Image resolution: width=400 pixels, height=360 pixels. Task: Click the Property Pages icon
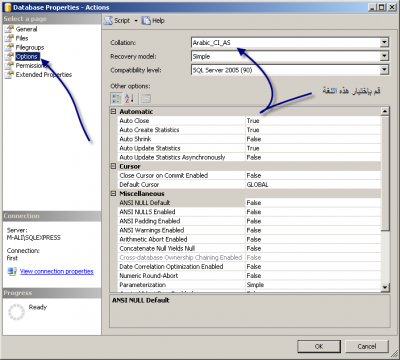(x=146, y=98)
